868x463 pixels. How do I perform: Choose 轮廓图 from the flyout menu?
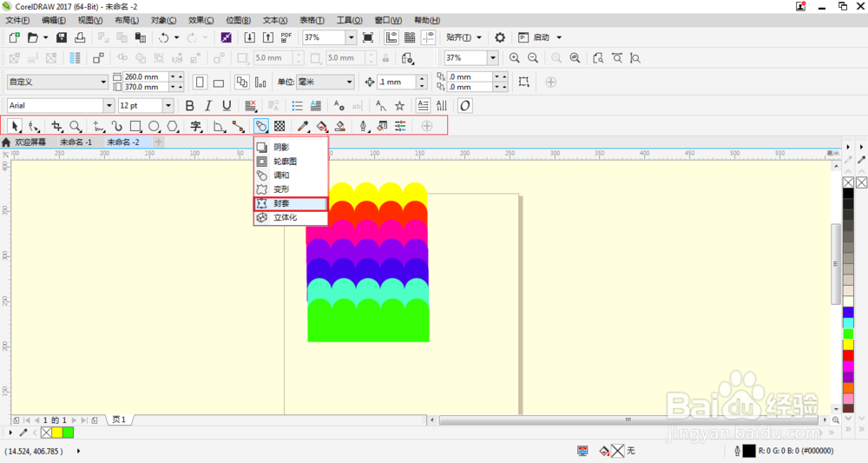[291, 162]
